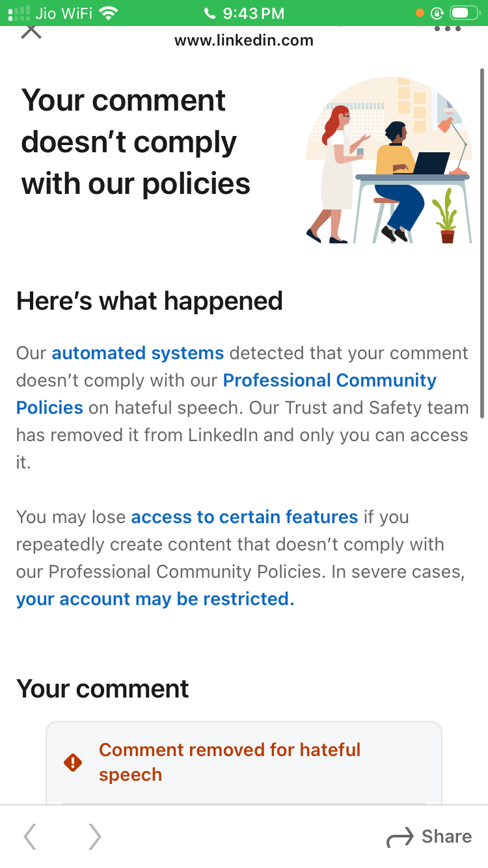The width and height of the screenshot is (488, 868).
Task: Tap the back navigation chevron
Action: coord(30,837)
